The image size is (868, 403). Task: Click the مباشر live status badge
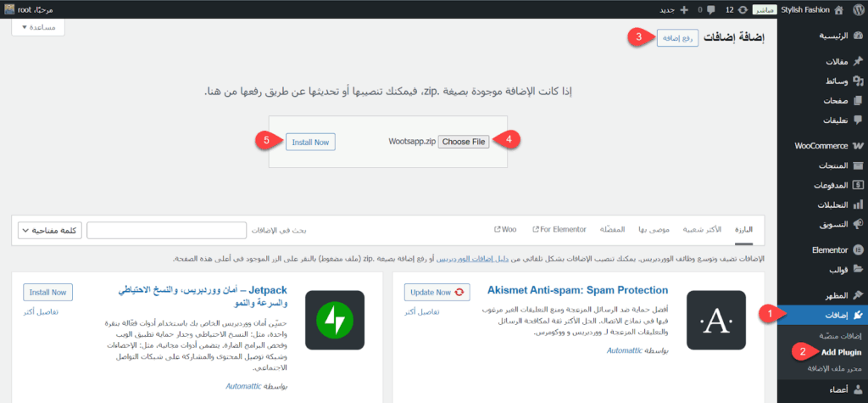click(765, 9)
